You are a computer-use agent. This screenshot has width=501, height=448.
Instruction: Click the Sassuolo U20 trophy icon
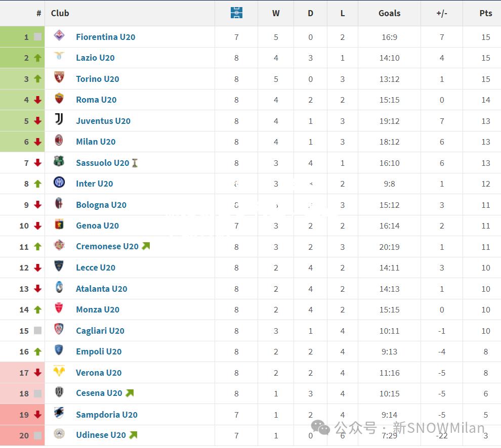coord(135,163)
